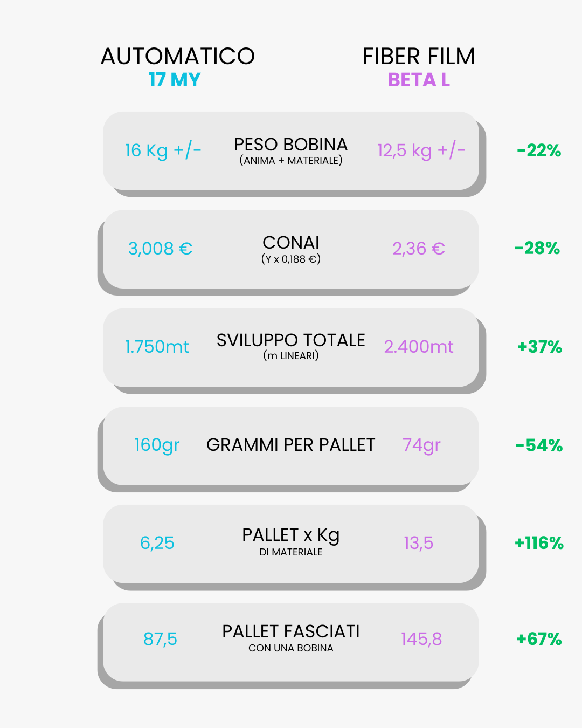Select the BETA L subtitle

[x=419, y=80]
